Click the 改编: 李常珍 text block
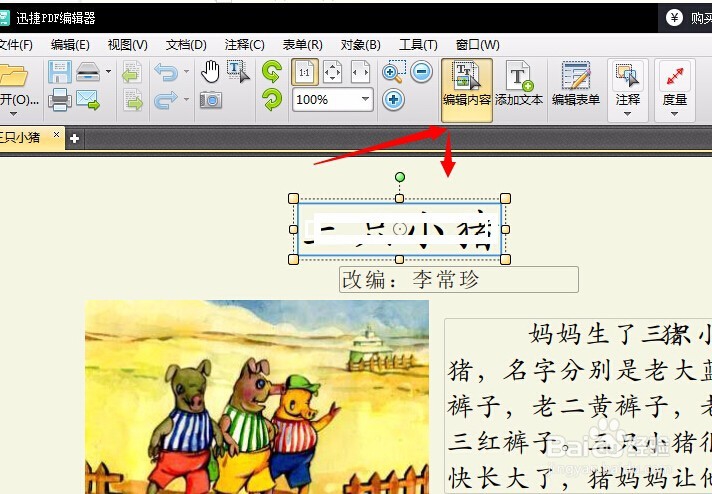712x494 pixels. point(459,280)
